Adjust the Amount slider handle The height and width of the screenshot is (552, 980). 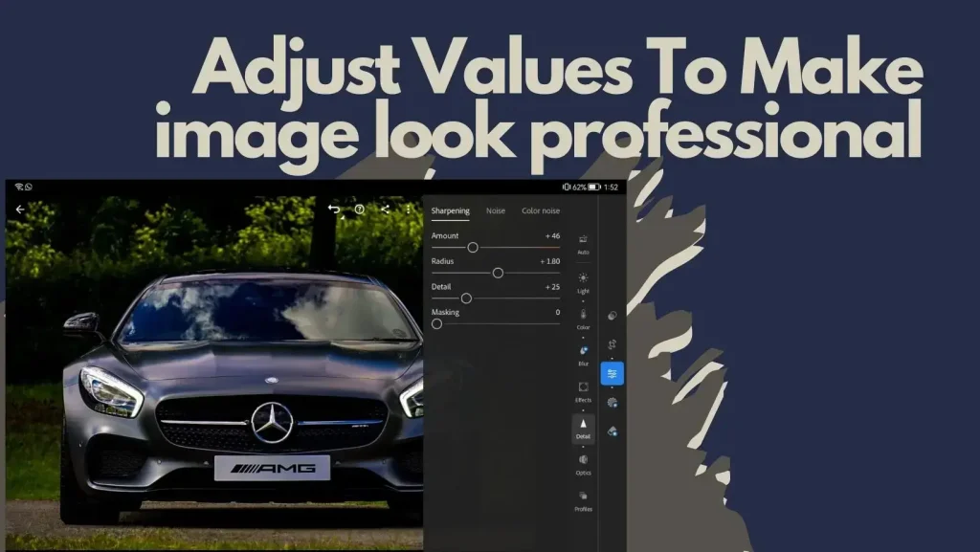point(474,249)
